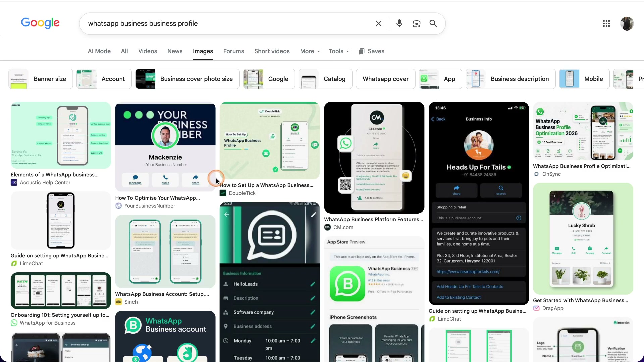
Task: Open the Short videos tab
Action: pyautogui.click(x=272, y=51)
